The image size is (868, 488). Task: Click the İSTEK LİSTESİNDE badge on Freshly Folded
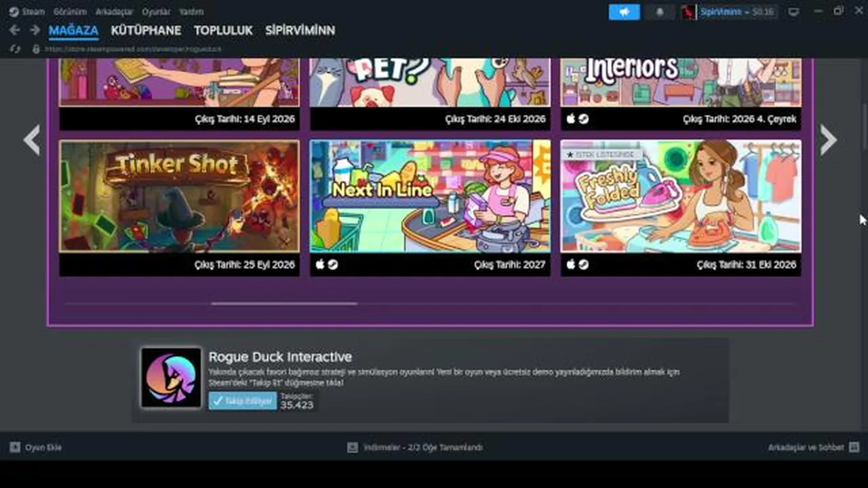pos(602,155)
